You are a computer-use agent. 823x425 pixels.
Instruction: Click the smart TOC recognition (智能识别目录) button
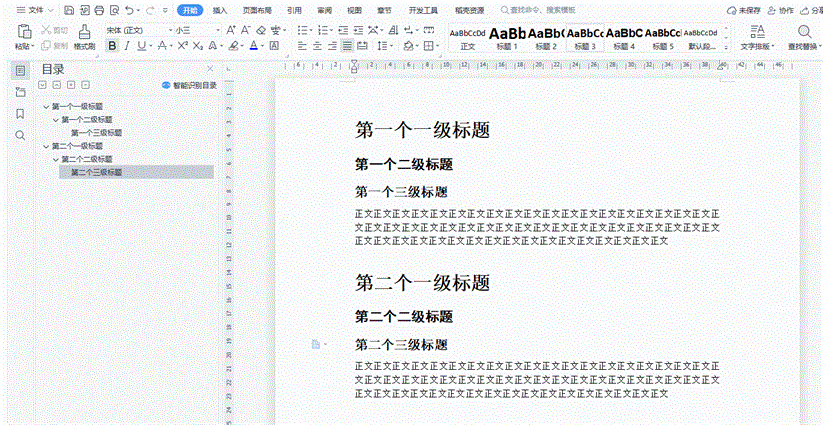(189, 86)
